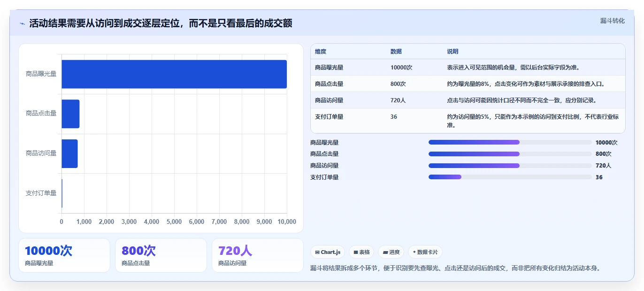Click the 商品点击量 bar in the chart
Screen dimensions: 644x291
(x=70, y=114)
